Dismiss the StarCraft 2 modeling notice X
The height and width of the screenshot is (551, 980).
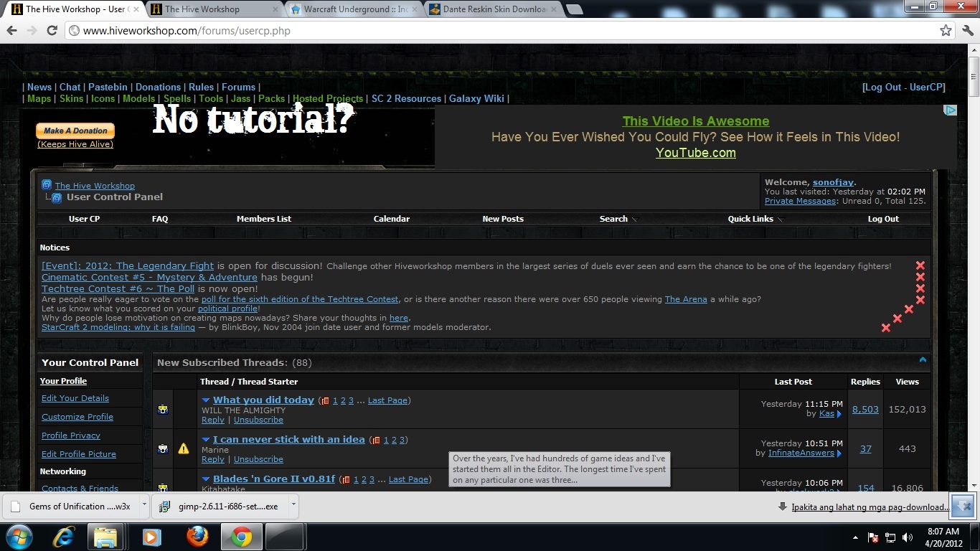click(x=886, y=328)
